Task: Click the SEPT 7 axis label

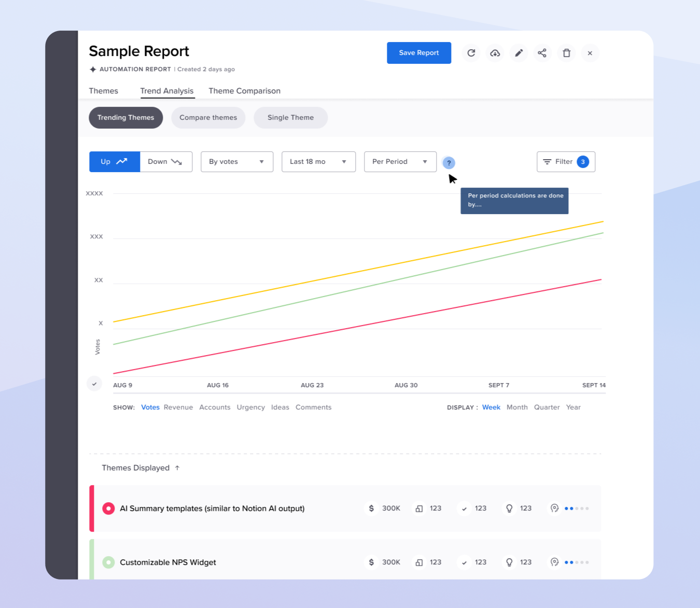Action: click(x=499, y=385)
